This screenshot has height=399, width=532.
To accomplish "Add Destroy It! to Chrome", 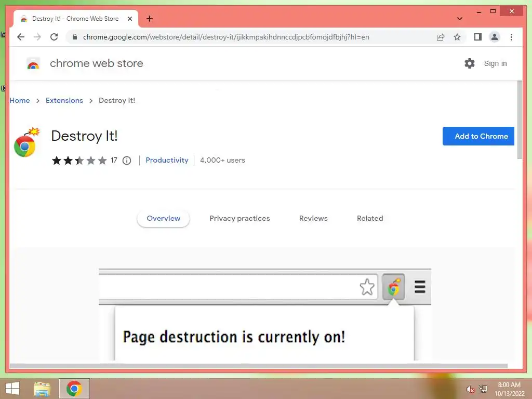I will coord(478,136).
